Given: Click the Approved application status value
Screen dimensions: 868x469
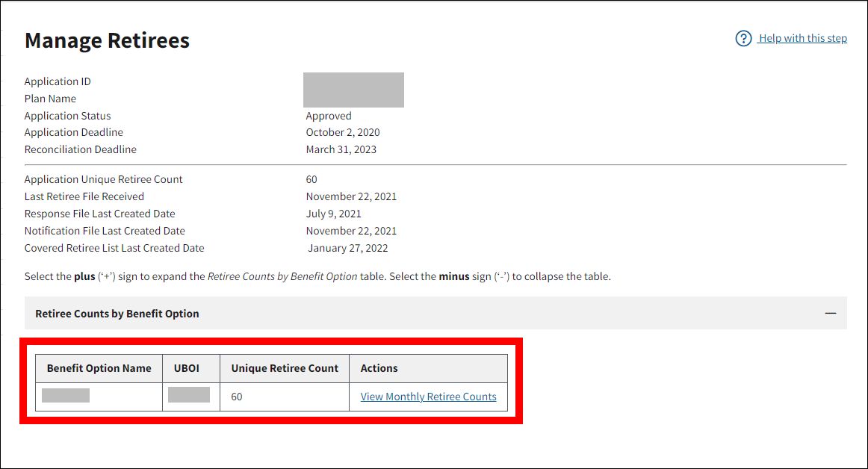Looking at the screenshot, I should [329, 116].
